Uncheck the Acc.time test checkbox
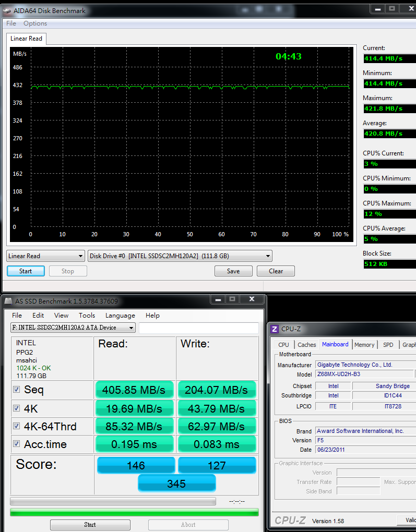The height and width of the screenshot is (532, 416). 16,443
